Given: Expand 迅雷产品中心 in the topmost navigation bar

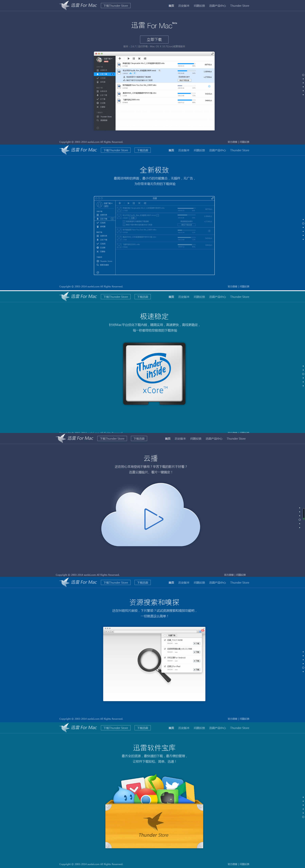Looking at the screenshot, I should tap(217, 6).
